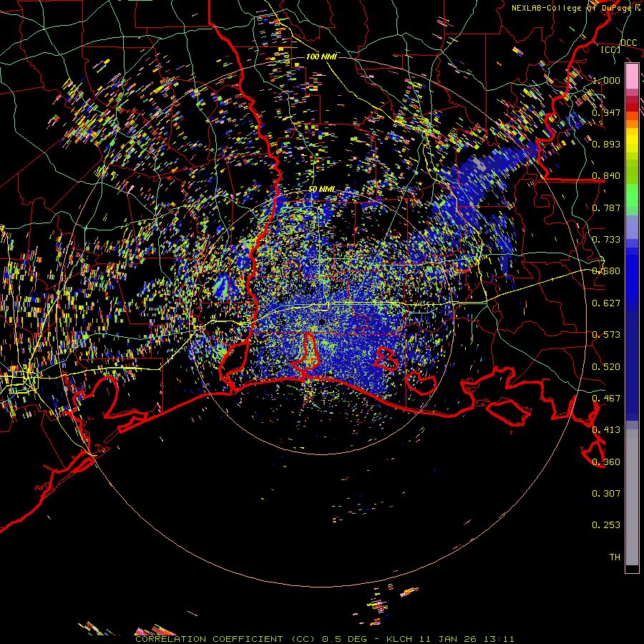The image size is (644, 644).
Task: Click the 0.627 color scale value
Action: click(x=606, y=303)
